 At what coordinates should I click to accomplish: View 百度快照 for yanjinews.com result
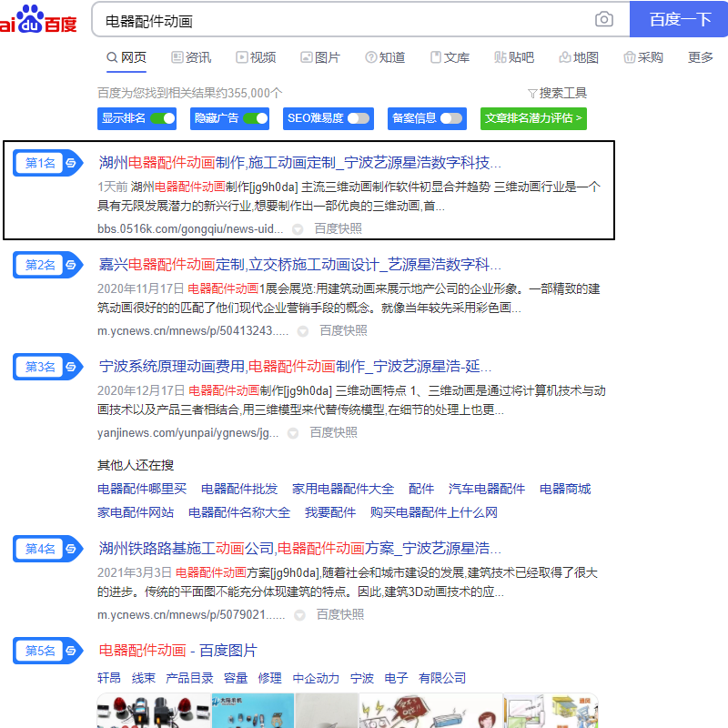point(333,433)
